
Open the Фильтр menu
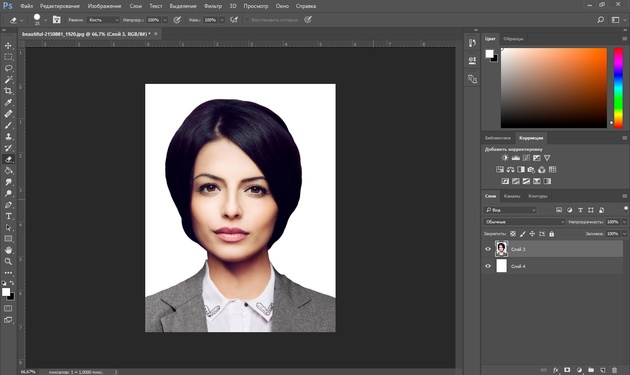(213, 6)
